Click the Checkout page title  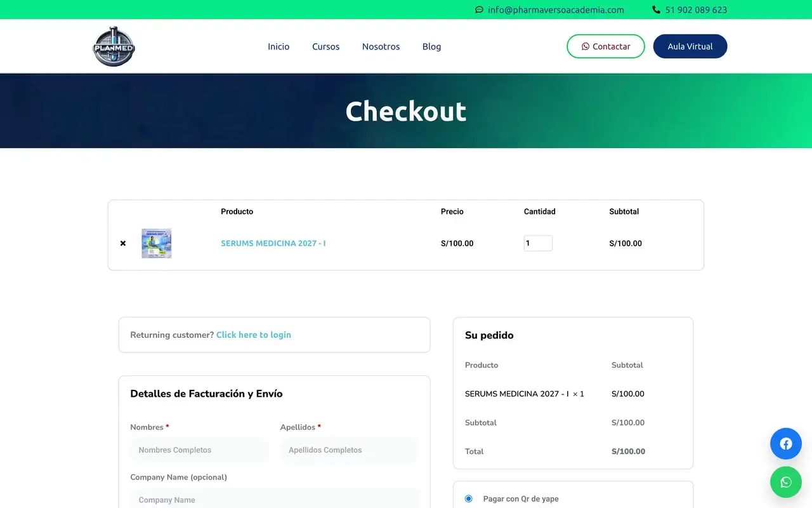pyautogui.click(x=406, y=111)
